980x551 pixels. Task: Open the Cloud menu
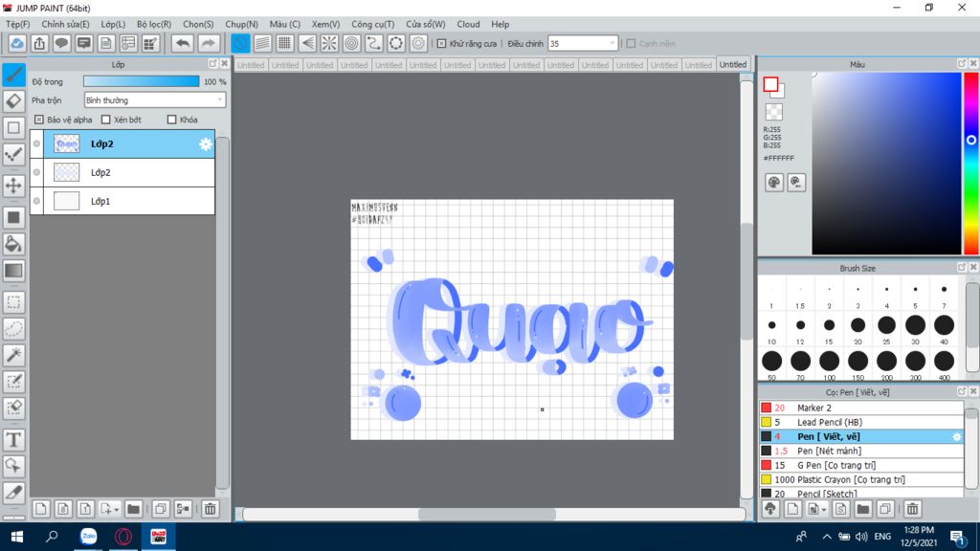point(468,24)
